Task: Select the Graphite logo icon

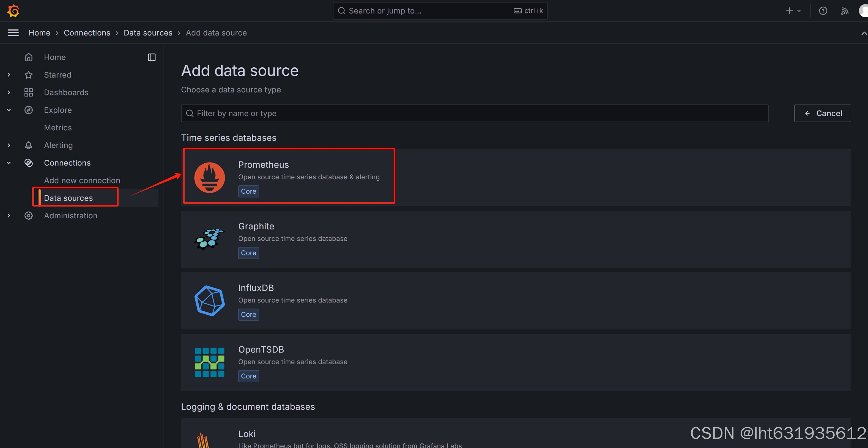Action: [x=209, y=239]
